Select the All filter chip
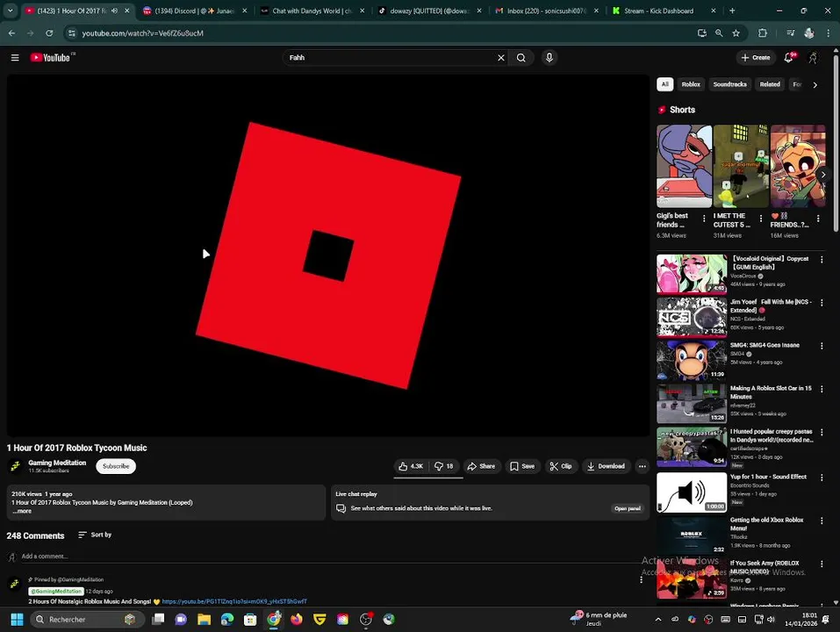The height and width of the screenshot is (632, 840). pos(664,84)
